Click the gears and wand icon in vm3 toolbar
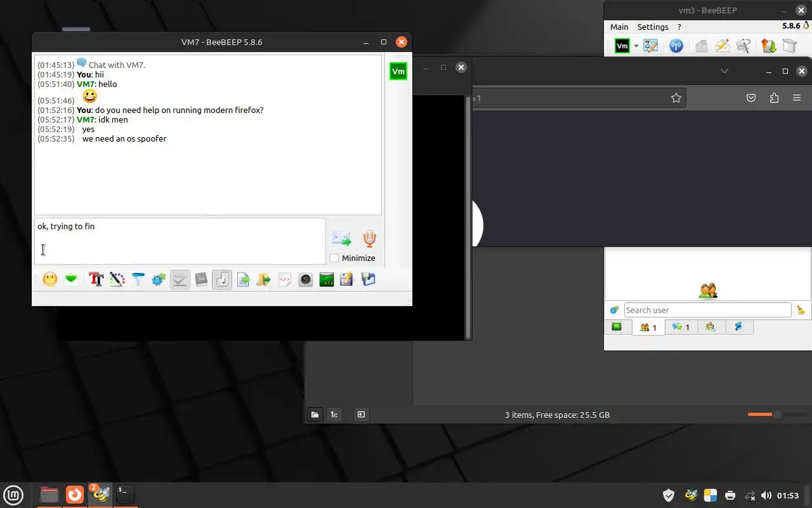812x508 pixels. click(x=743, y=46)
